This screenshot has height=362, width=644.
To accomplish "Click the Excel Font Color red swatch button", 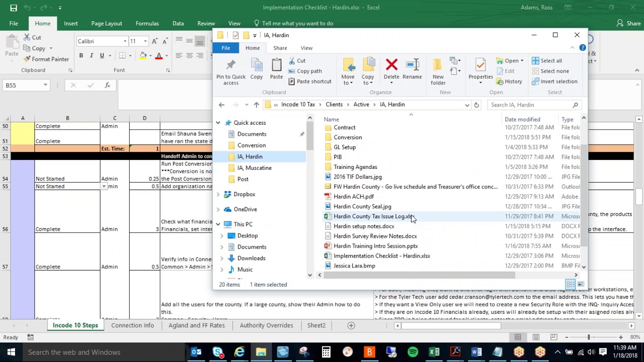I will coord(159,55).
